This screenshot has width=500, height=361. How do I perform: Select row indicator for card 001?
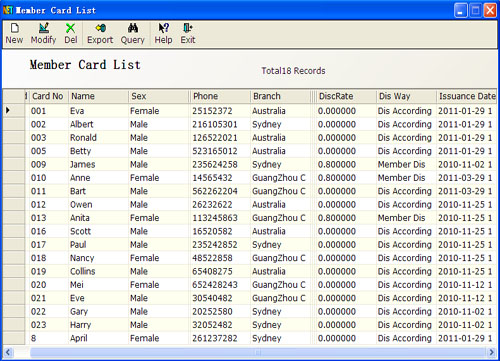point(14,111)
